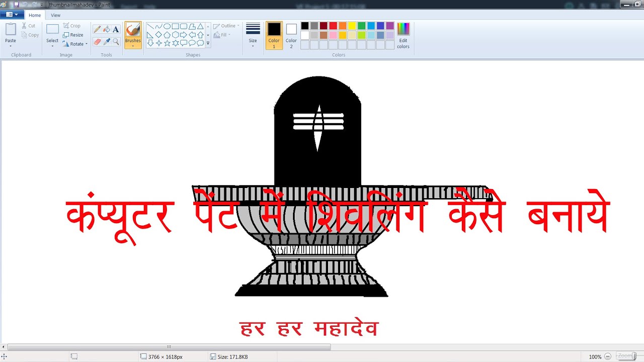The image size is (644, 362).
Task: Choose the Right arrow shape
Action: tap(184, 35)
